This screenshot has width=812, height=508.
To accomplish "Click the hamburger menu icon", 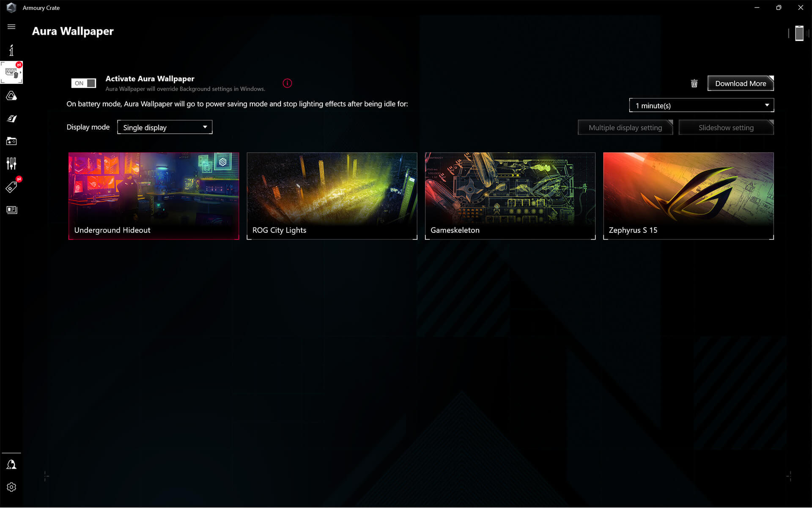I will 11,27.
